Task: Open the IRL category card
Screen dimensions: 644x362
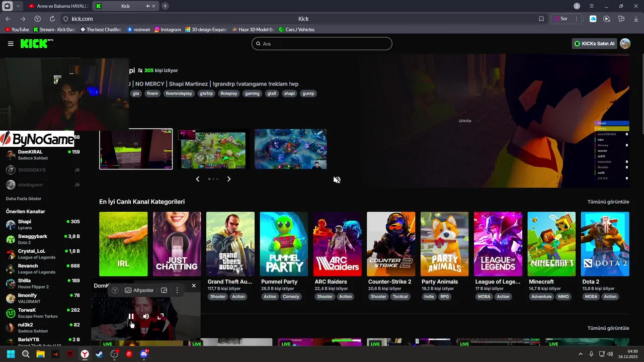Action: point(123,244)
